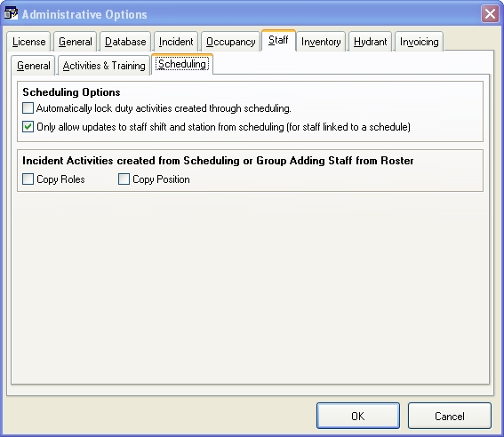Viewport: 504px width, 437px height.
Task: Switch to Activities & Training sub-tab
Action: (x=104, y=66)
